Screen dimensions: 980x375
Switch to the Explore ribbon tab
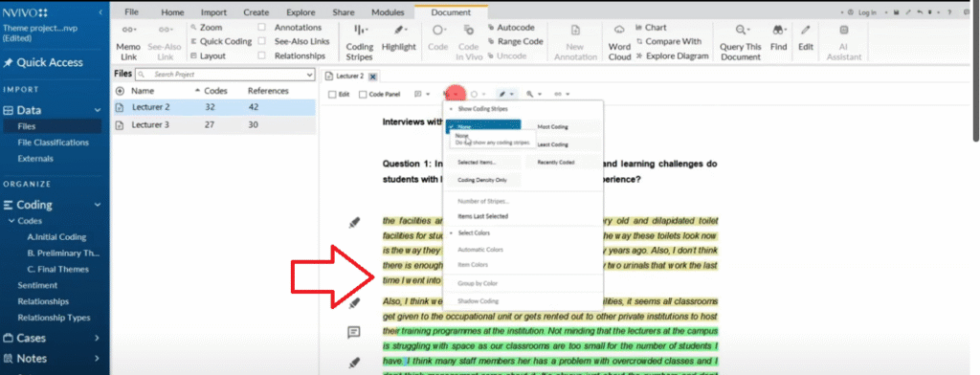(x=301, y=11)
